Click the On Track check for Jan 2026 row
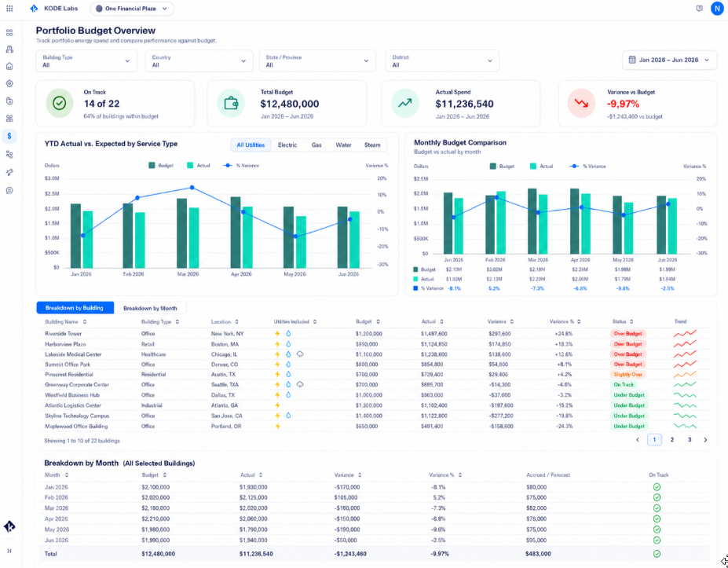 tap(657, 487)
